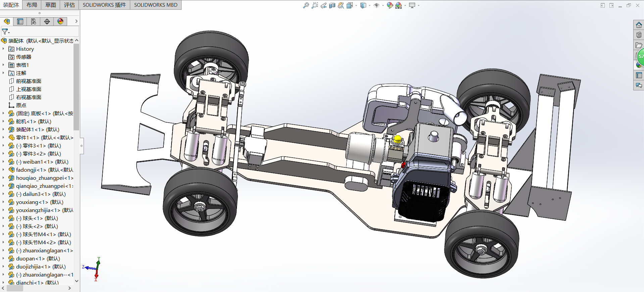The width and height of the screenshot is (644, 292).
Task: Click the Edit Appearance icon
Action: (x=390, y=5)
